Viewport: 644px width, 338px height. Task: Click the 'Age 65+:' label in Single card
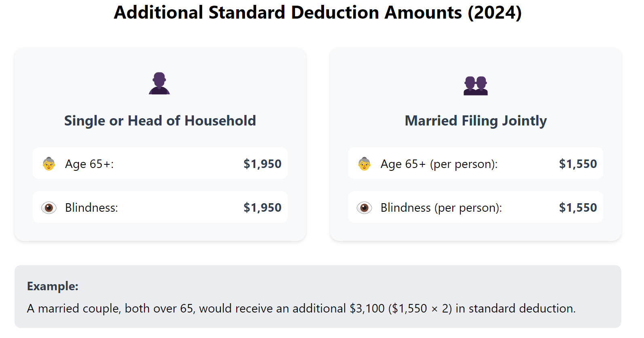point(89,164)
